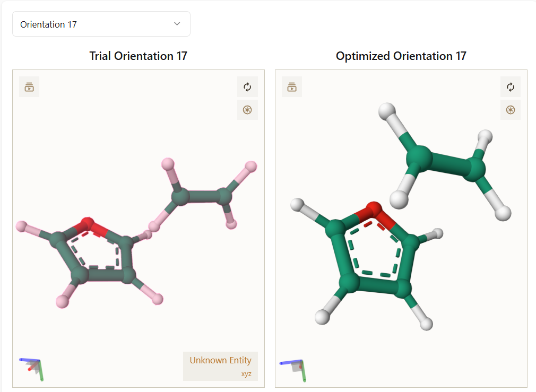Screen dimensions: 536x392
Task: Open the Orientation 17 dropdown
Action: [x=101, y=24]
